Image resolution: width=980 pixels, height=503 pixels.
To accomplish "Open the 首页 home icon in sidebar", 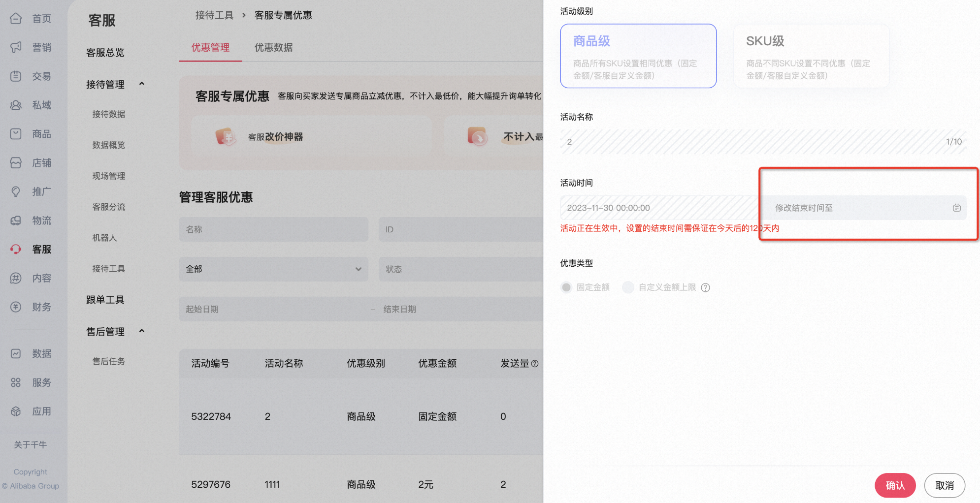I will coord(16,19).
